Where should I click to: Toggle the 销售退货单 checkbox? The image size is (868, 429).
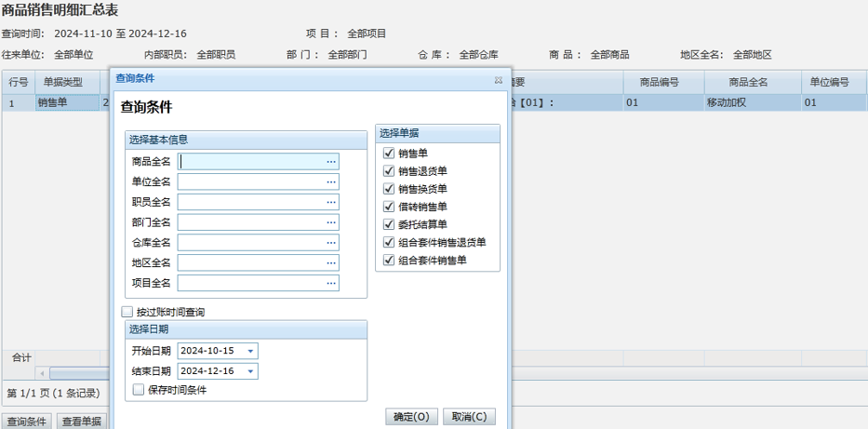(389, 171)
